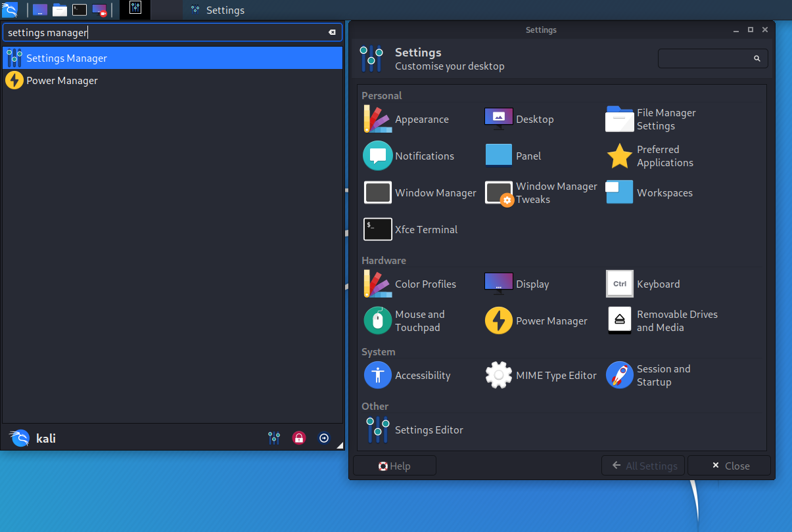Lock the screen from the menu
Viewport: 792px width, 532px height.
click(299, 437)
